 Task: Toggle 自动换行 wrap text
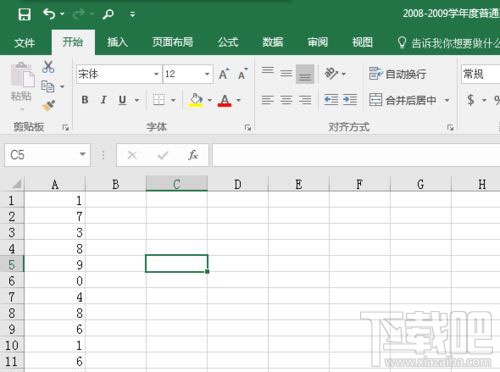pos(397,74)
